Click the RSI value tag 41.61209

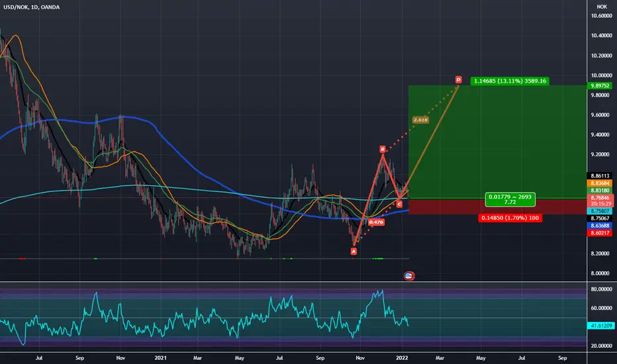tap(600, 326)
